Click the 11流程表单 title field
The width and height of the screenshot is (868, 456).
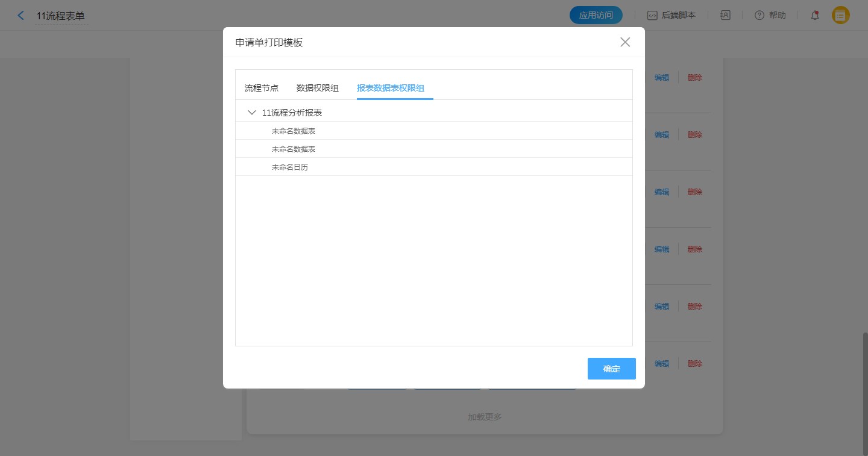61,16
